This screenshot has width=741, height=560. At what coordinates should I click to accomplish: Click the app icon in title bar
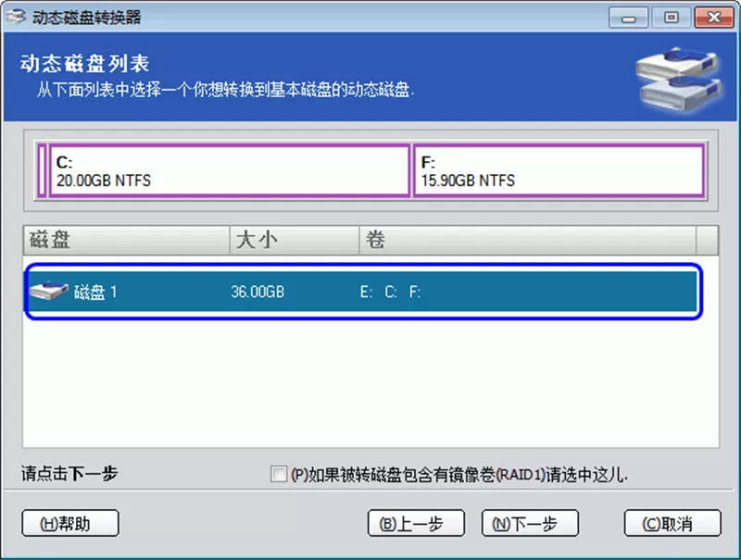tap(16, 17)
